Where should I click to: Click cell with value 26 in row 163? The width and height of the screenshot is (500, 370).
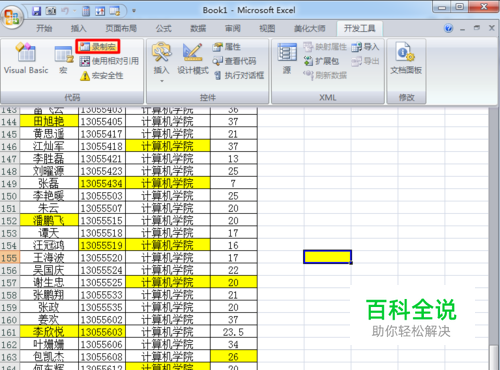234,357
